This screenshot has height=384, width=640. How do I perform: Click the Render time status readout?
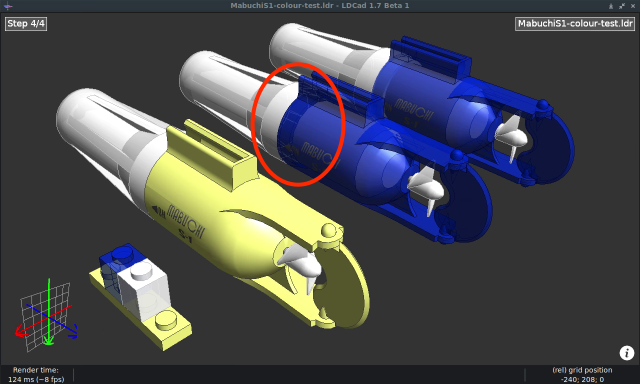(x=36, y=375)
